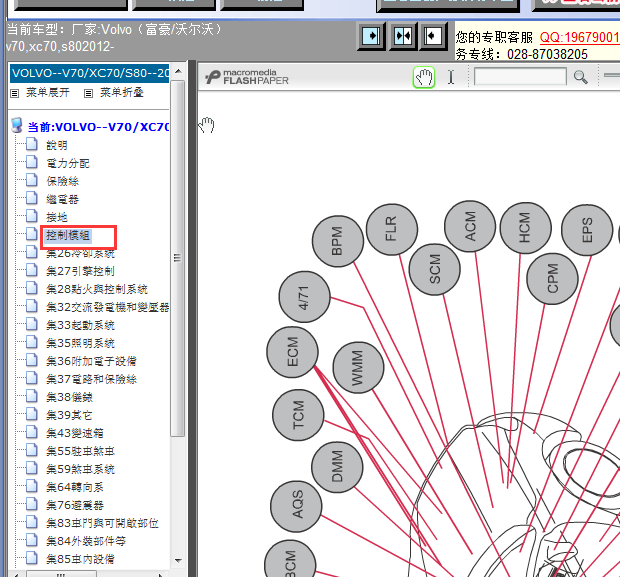Screen dimensions: 620x577
Task: Select the text selection cursor tool
Action: [451, 77]
